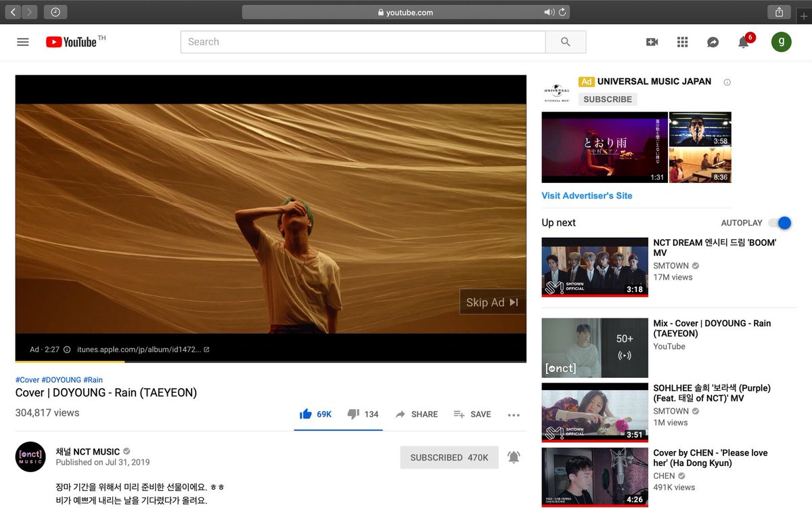The image size is (812, 508).
Task: Open NCT DREAM 'BOOM' MV thumbnail
Action: (595, 267)
